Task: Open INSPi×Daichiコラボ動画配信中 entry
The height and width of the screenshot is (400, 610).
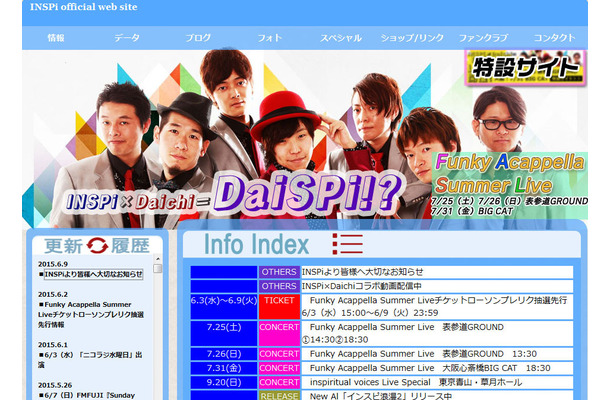Action: pos(437,286)
